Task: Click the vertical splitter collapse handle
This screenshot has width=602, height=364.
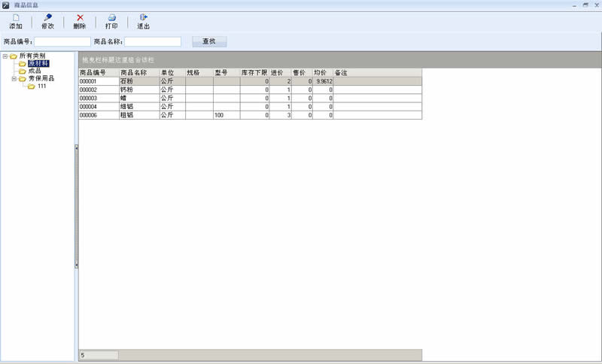Action: point(77,206)
